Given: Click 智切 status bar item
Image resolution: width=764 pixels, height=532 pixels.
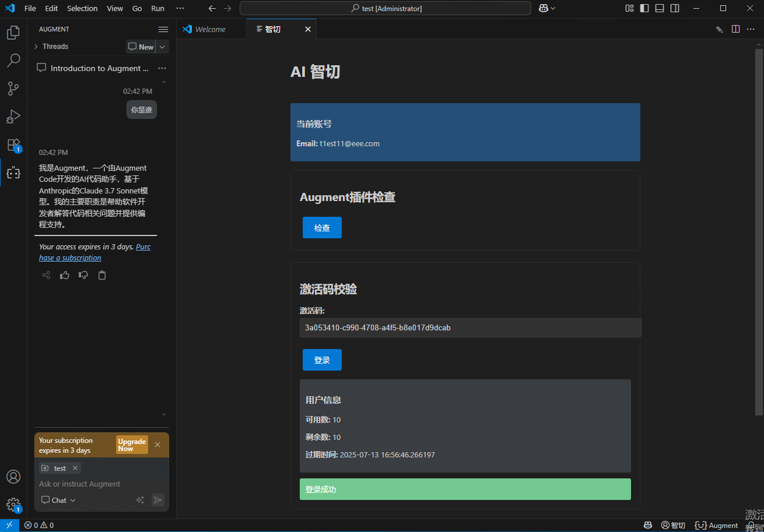Looking at the screenshot, I should 674,525.
